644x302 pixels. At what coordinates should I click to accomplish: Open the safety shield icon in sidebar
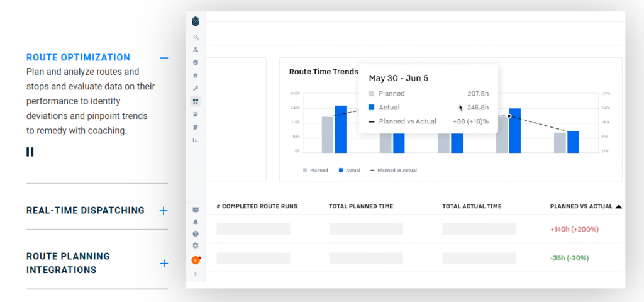tap(196, 62)
